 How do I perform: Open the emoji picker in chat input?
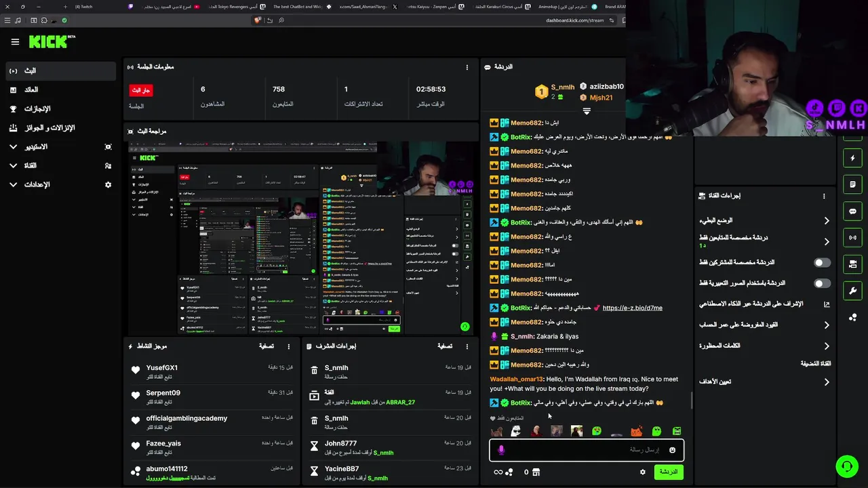point(672,450)
